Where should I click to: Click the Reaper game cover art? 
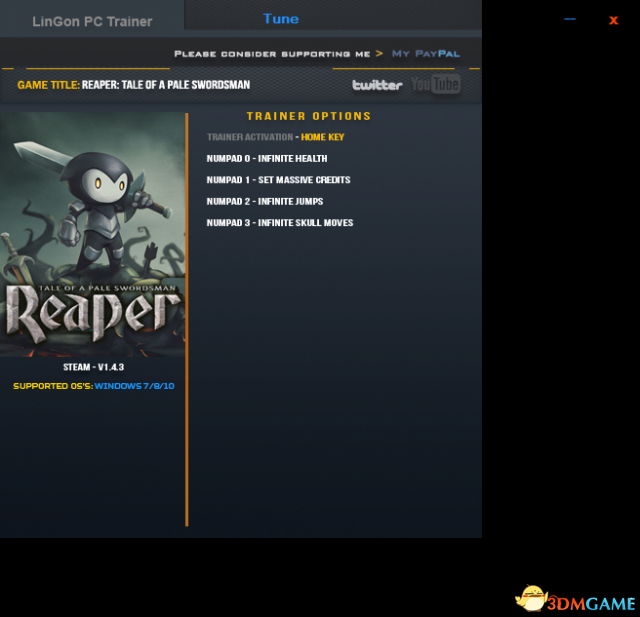point(93,234)
